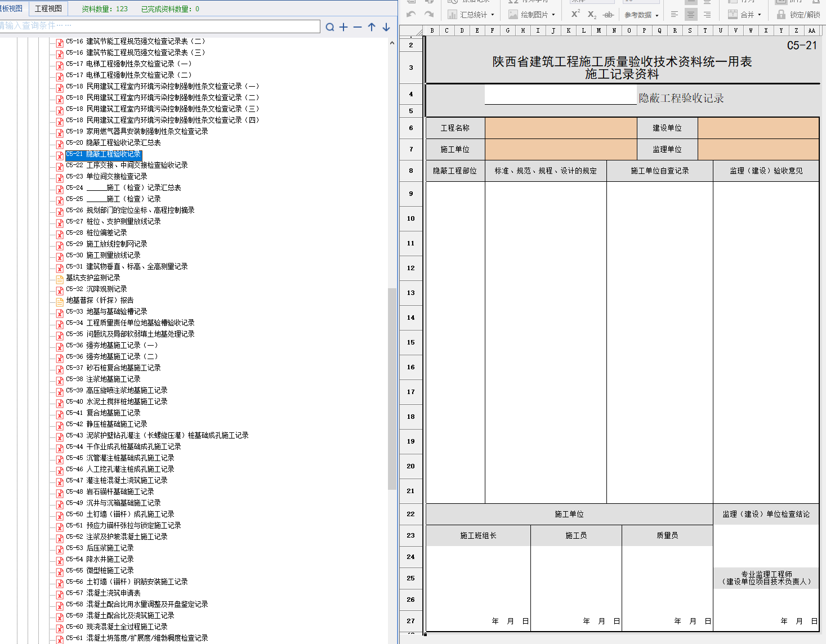Viewport: 826px width, 644px height.
Task: Align text left in toolbar
Action: (675, 14)
